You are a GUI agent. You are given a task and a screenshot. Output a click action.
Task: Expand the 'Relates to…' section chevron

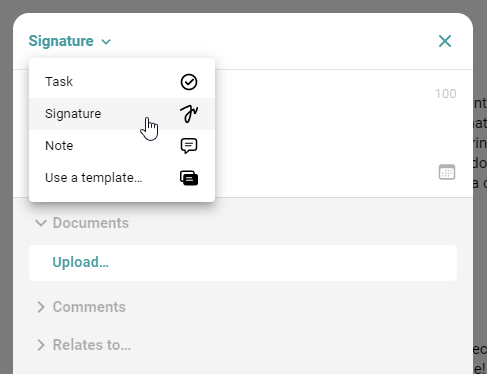point(41,345)
